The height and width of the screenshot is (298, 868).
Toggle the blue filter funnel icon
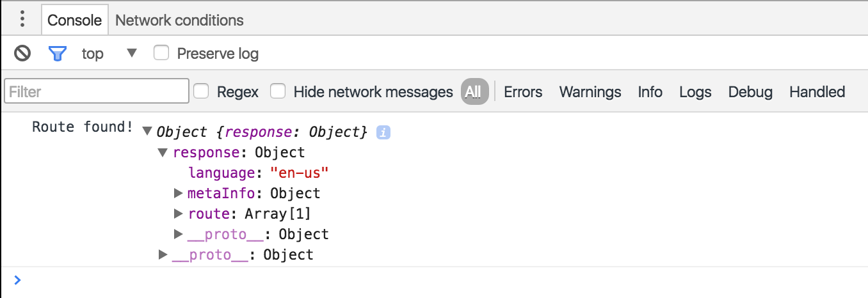coord(58,53)
